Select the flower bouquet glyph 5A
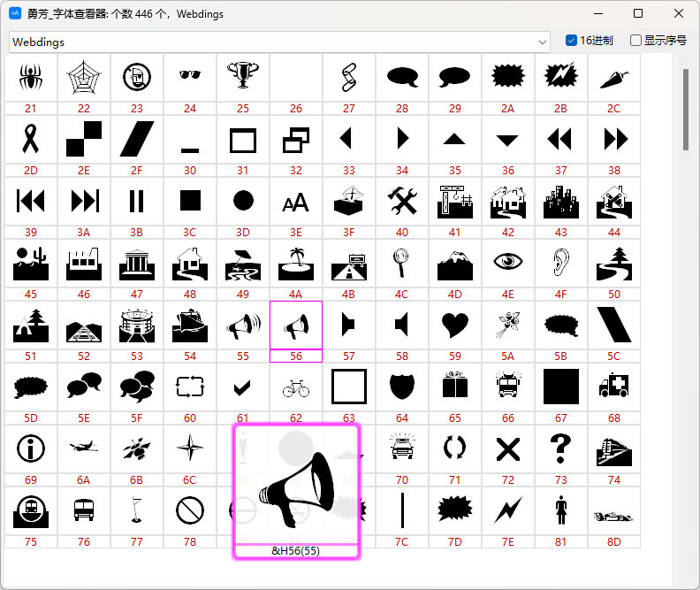Image resolution: width=700 pixels, height=590 pixels. (x=508, y=325)
